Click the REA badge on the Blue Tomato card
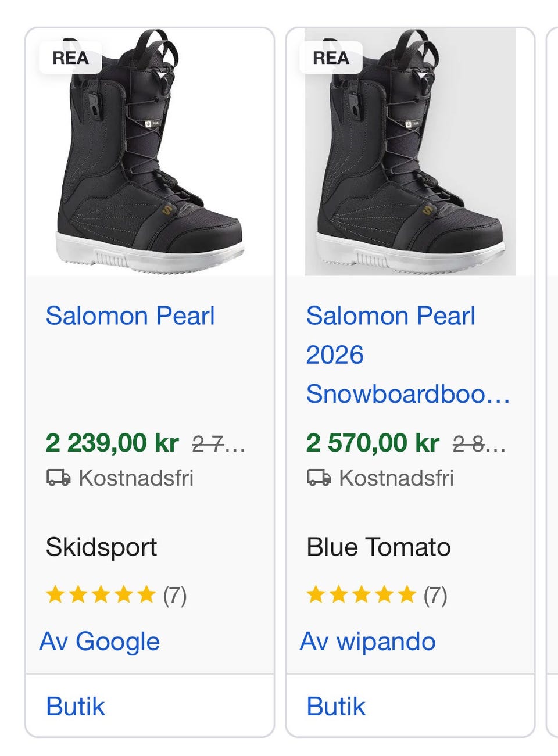Viewport: 558px width, 756px height. point(331,58)
